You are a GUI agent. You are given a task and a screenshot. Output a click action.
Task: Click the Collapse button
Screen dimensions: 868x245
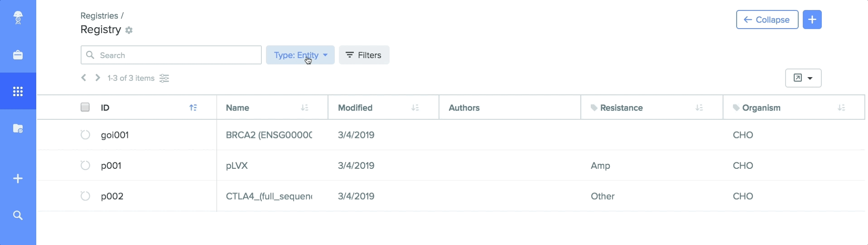click(x=767, y=20)
